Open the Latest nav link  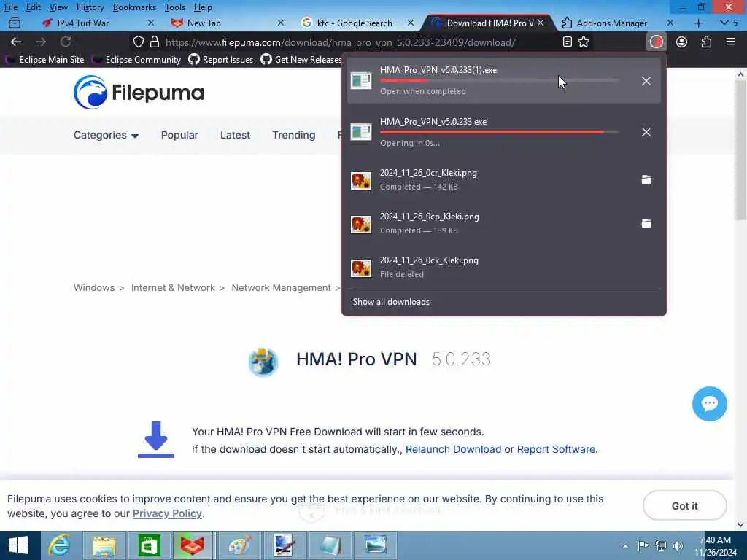[x=235, y=135]
